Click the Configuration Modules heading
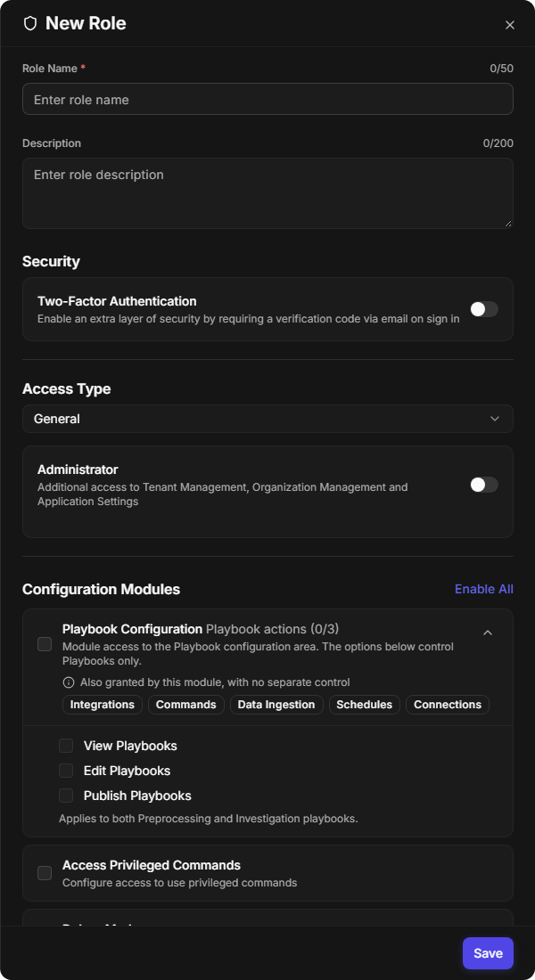 coord(102,590)
